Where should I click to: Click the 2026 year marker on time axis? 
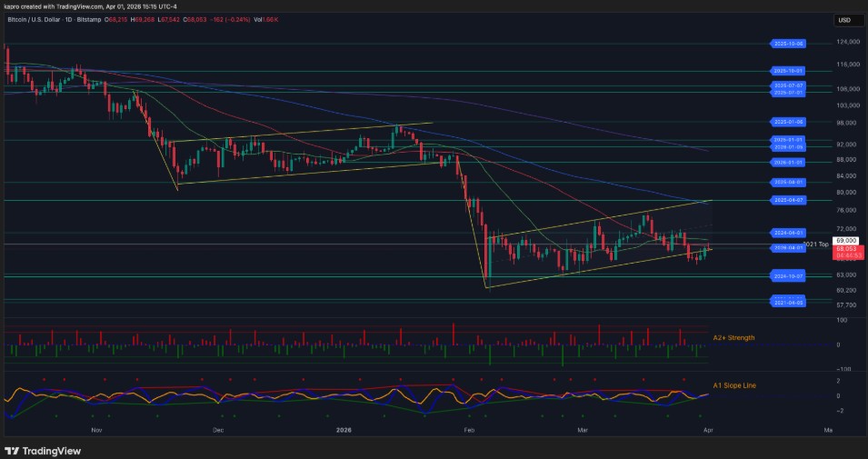[344, 430]
